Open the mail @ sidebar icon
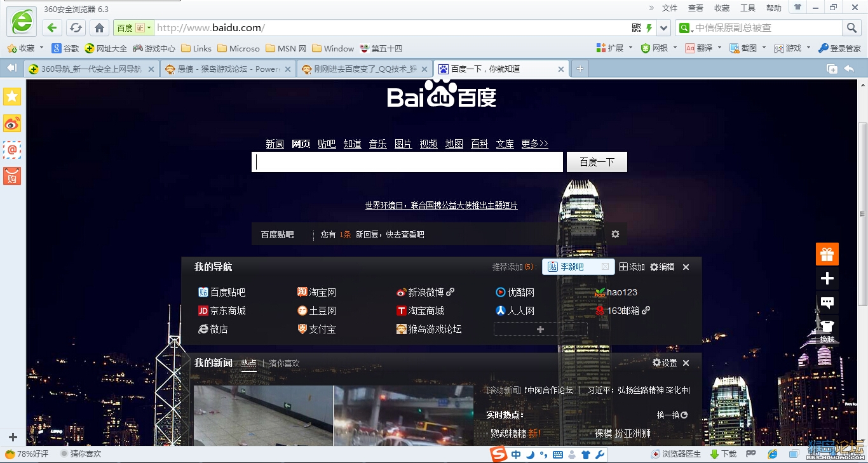Screen dimensions: 868x463 click(12, 150)
